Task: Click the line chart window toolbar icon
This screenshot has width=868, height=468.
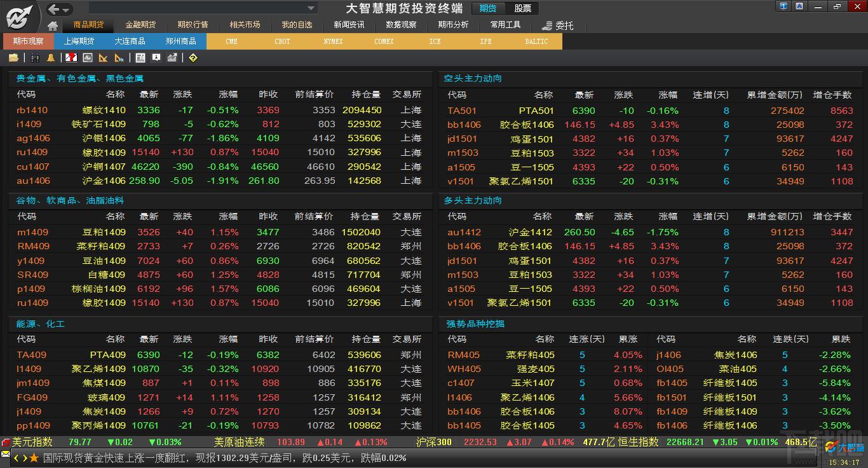Action: click(x=87, y=58)
